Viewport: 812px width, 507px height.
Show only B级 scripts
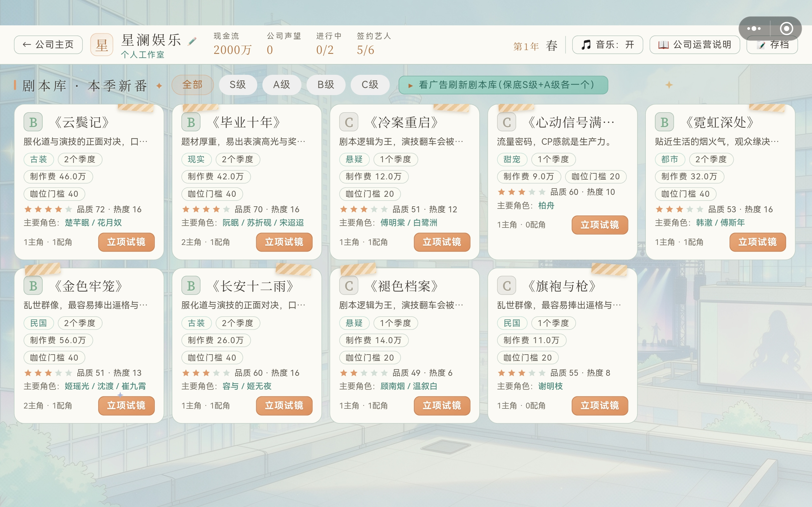point(326,85)
